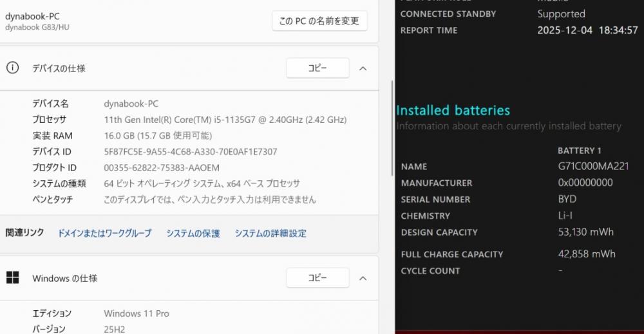Click the device specifications info icon
The width and height of the screenshot is (644, 334).
click(12, 68)
